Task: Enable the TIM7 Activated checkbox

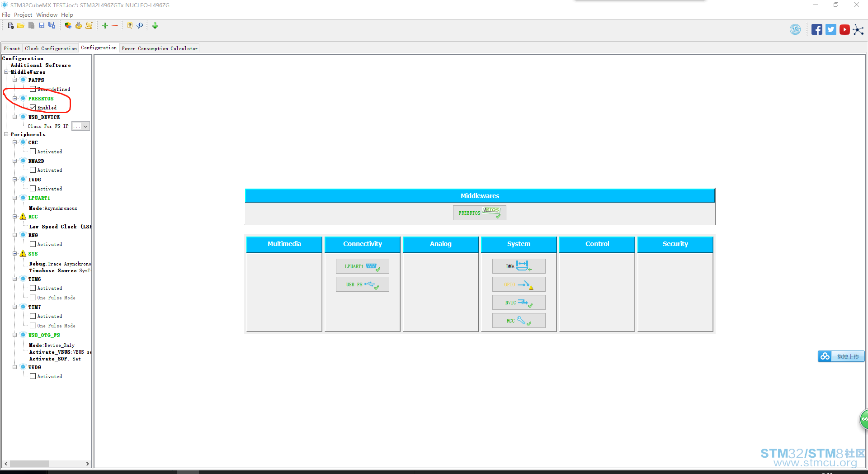Action: (x=33, y=316)
